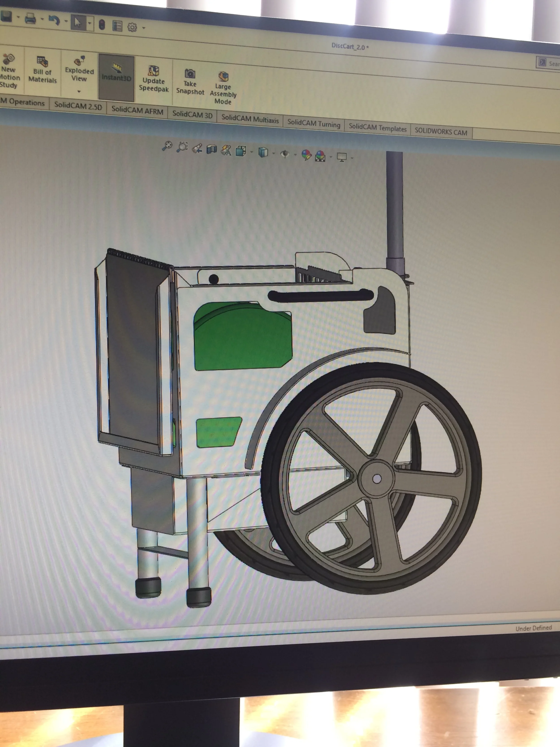Click the Zoom to Fit icon
Screen dimensions: 560x747
[x=167, y=146]
